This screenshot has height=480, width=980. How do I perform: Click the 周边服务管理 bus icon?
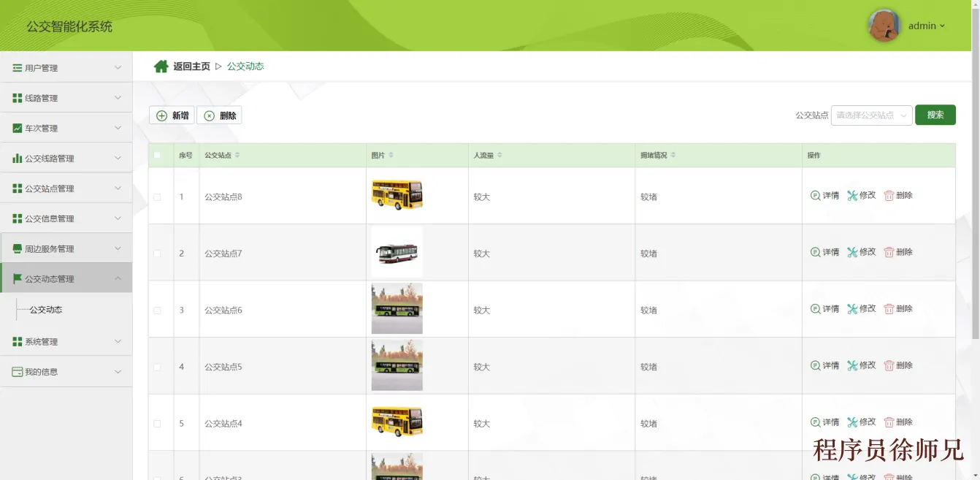tap(18, 248)
